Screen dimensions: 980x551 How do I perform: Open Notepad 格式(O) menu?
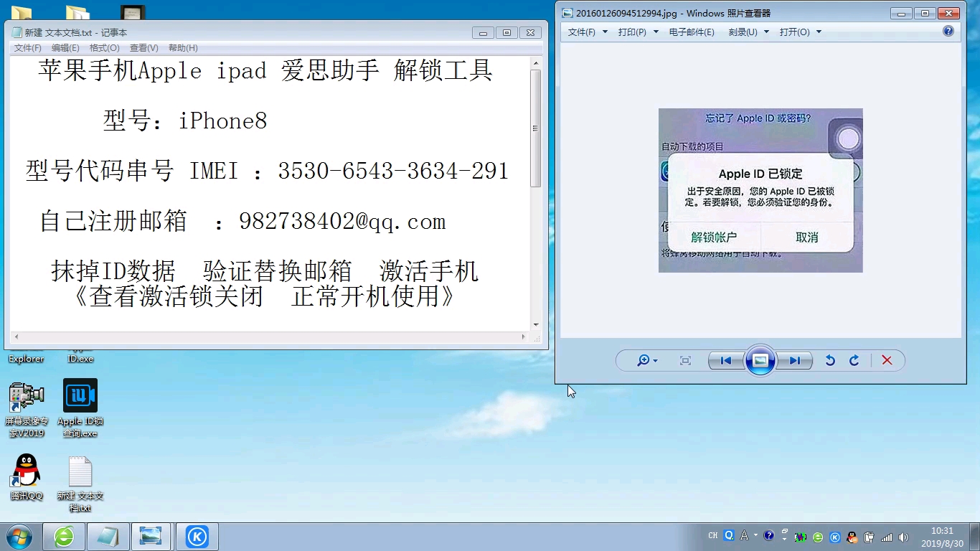[x=105, y=48]
